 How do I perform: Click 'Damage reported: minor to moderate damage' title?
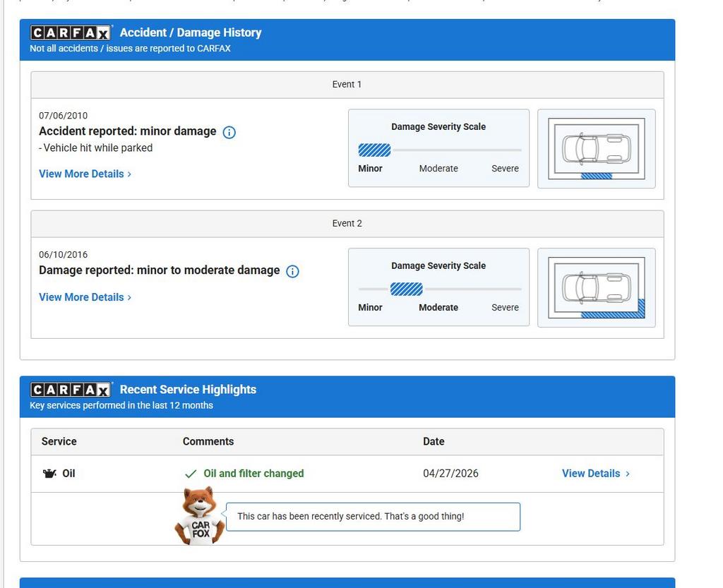tap(159, 270)
